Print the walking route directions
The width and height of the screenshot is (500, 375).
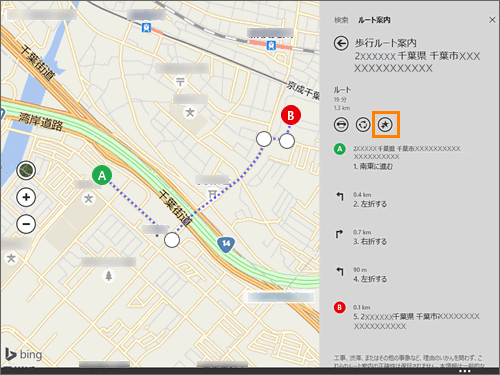coord(341,125)
